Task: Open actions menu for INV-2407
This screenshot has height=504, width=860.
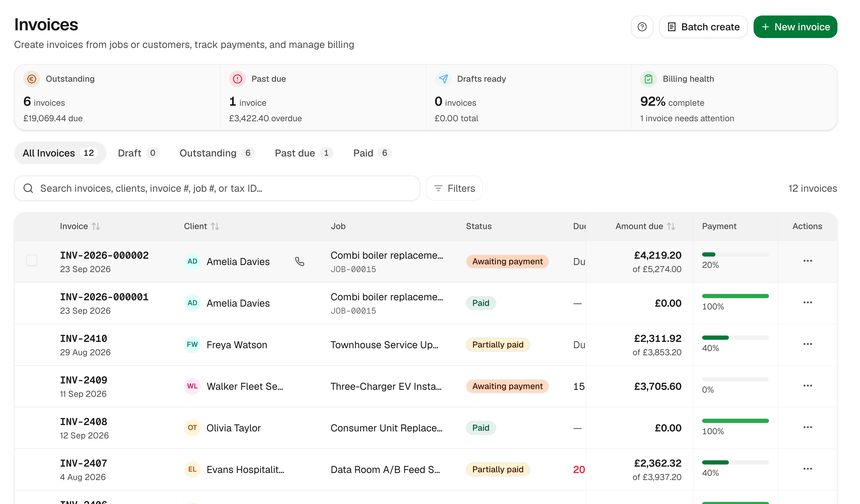Action: (807, 469)
